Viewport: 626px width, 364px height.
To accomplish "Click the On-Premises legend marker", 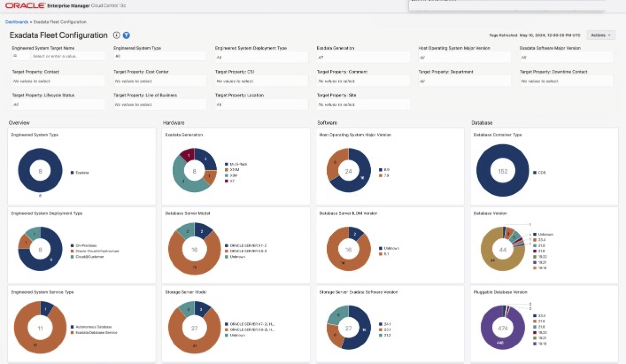I will [72, 245].
